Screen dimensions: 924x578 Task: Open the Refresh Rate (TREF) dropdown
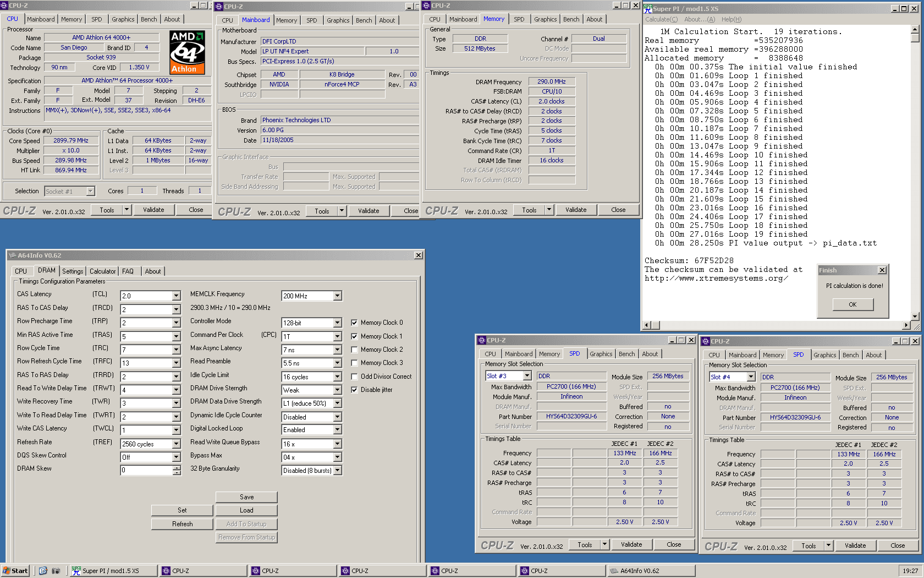click(x=176, y=444)
